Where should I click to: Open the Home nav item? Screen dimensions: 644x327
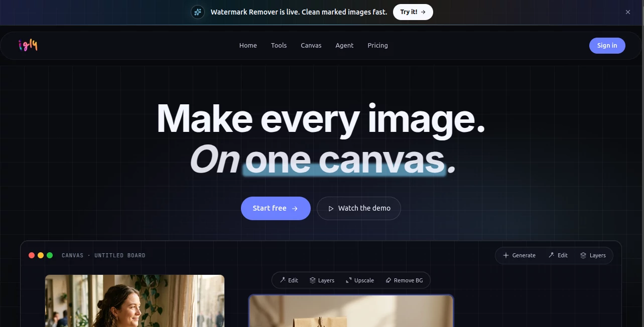[248, 45]
